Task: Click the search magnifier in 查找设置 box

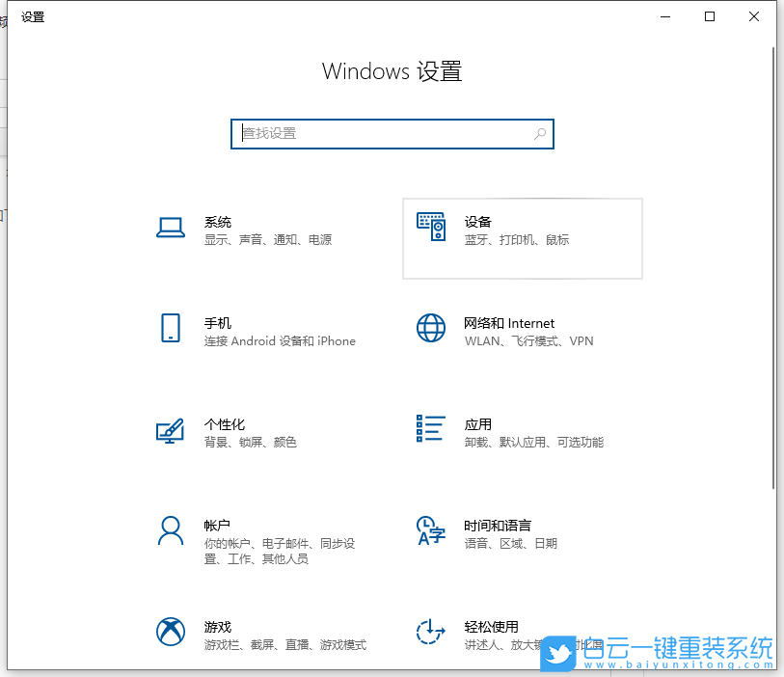Action: 540,134
